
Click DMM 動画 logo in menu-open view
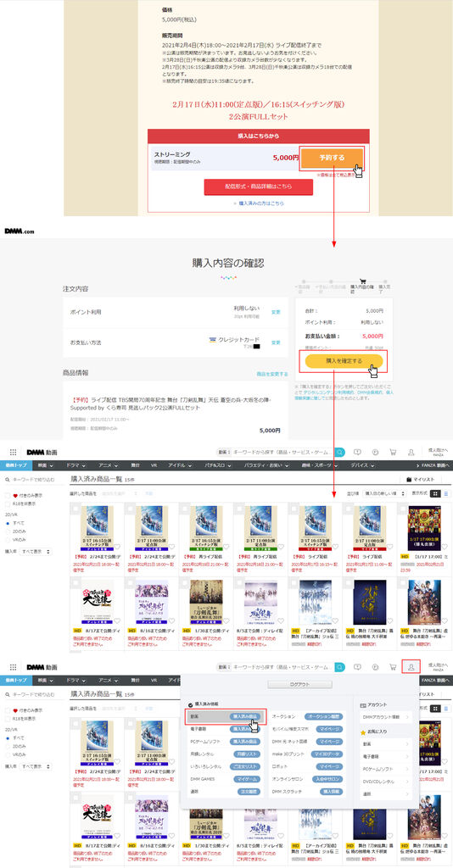42,667
